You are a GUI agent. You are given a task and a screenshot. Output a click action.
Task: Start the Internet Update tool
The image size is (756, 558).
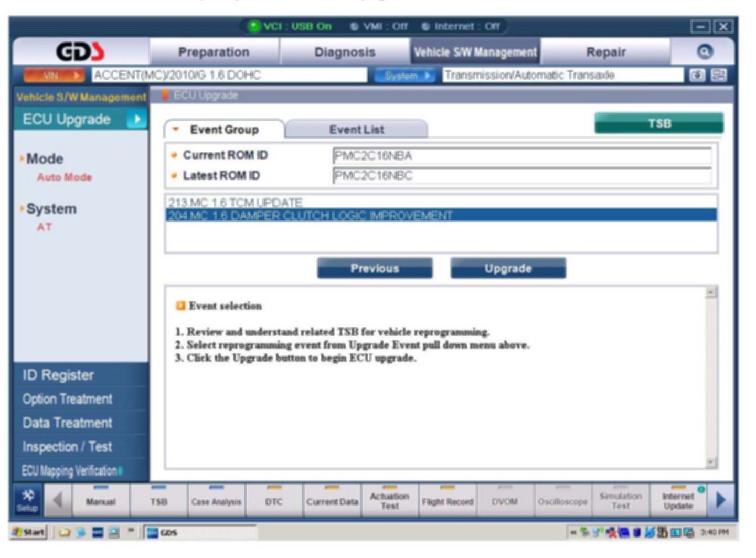pyautogui.click(x=678, y=501)
